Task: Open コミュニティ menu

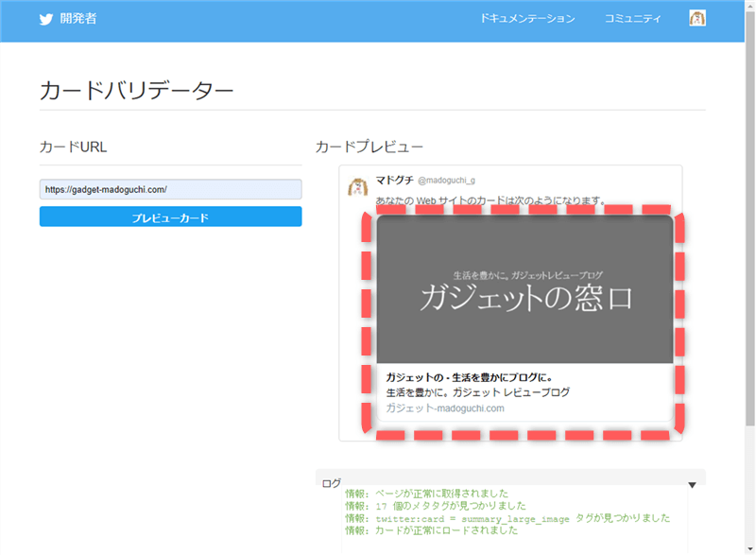Action: (x=632, y=19)
